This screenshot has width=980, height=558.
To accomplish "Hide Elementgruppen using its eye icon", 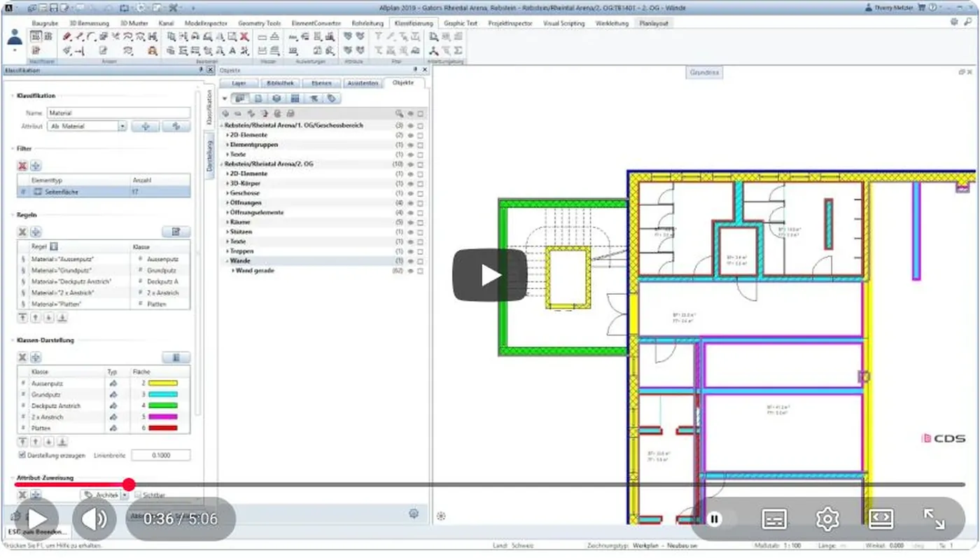I will (x=410, y=145).
